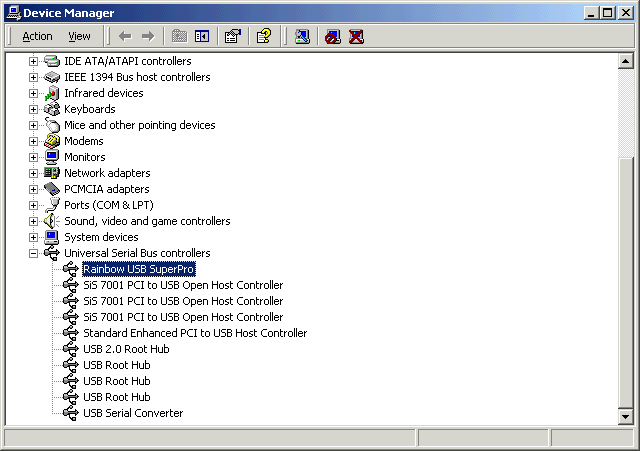
Task: Expand the Network adapters node
Action: tap(33, 173)
